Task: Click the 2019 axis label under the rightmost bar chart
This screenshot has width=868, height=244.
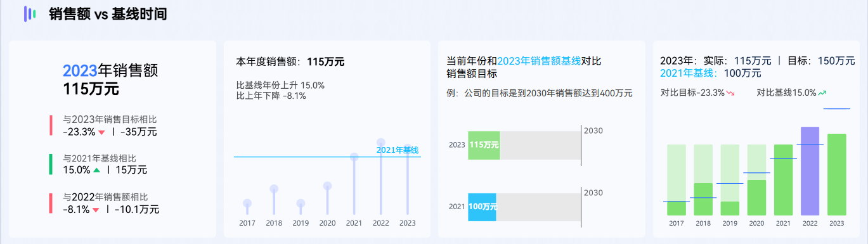Action: coord(730,223)
